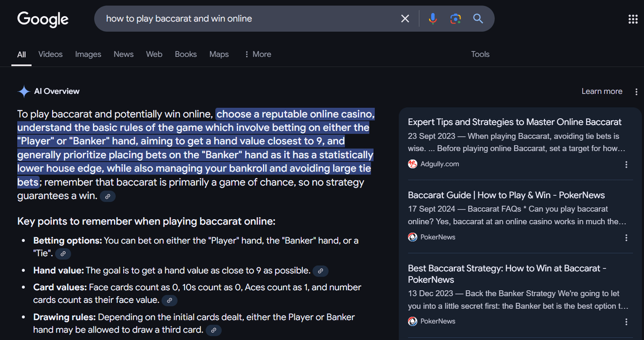
Task: Click the 'Card values:' bullet label
Action: coord(60,288)
